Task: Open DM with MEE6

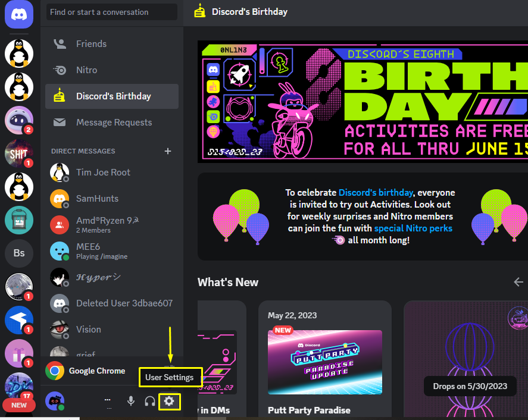Action: point(112,251)
